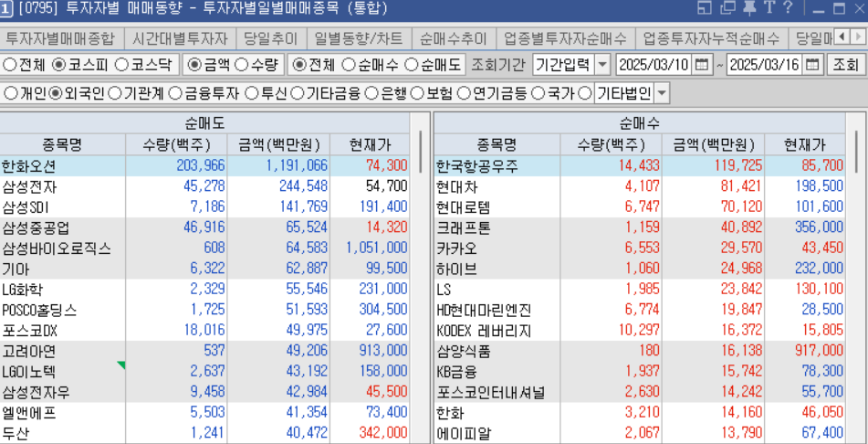Open the 업종별투자자순매수 tab

pyautogui.click(x=565, y=38)
